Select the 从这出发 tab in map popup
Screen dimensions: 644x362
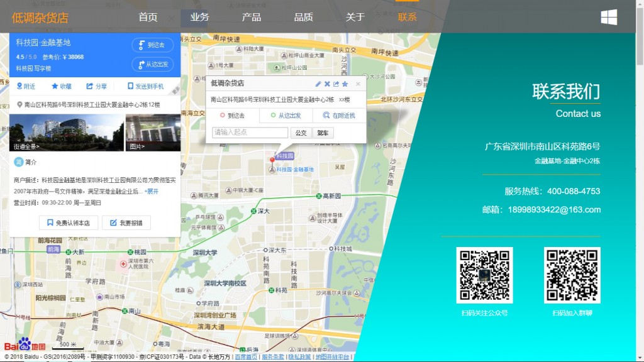click(286, 116)
